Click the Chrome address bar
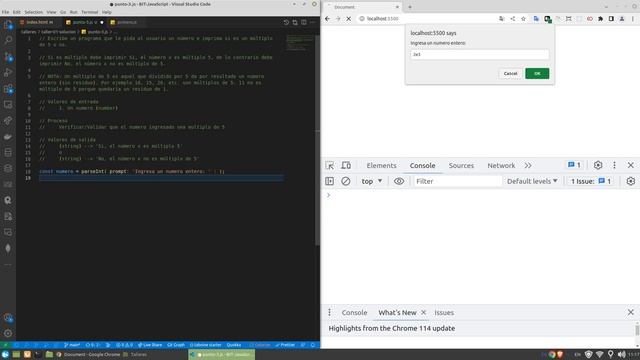 point(429,19)
